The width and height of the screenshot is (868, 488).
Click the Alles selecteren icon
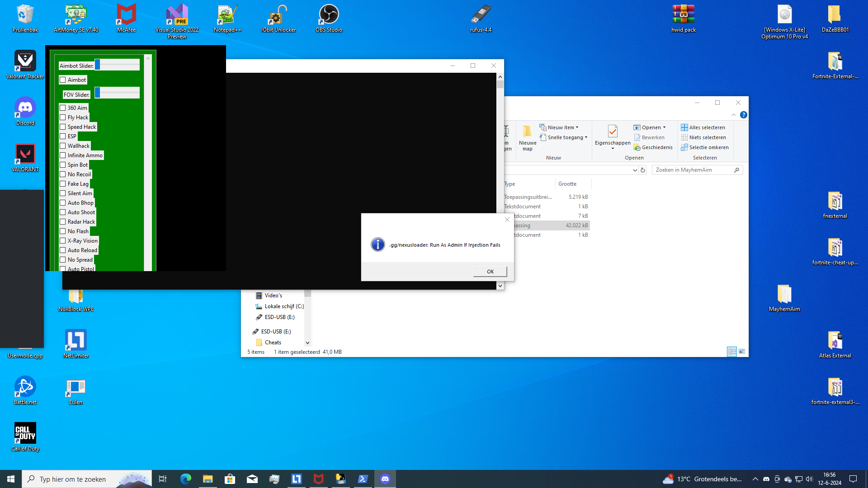pyautogui.click(x=684, y=127)
